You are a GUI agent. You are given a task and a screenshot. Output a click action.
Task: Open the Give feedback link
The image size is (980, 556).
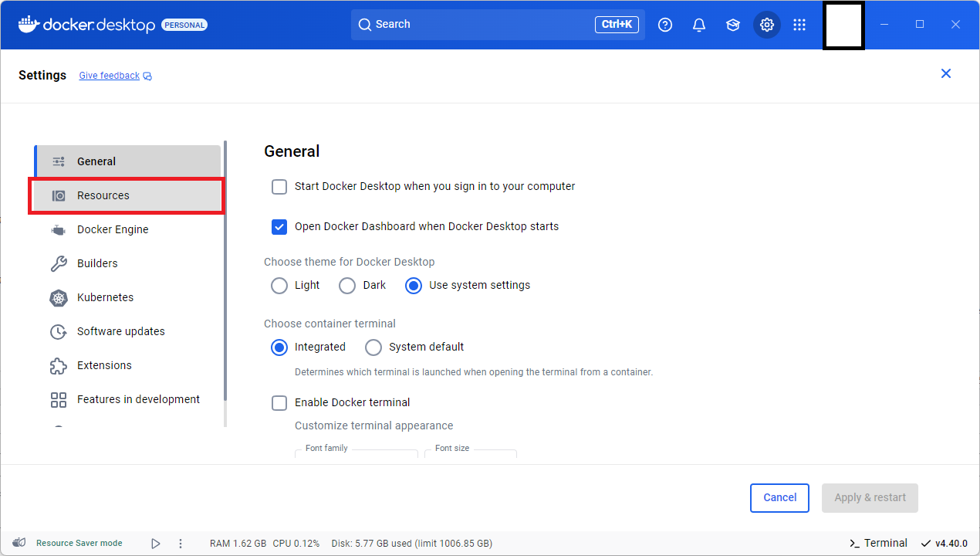tap(110, 76)
